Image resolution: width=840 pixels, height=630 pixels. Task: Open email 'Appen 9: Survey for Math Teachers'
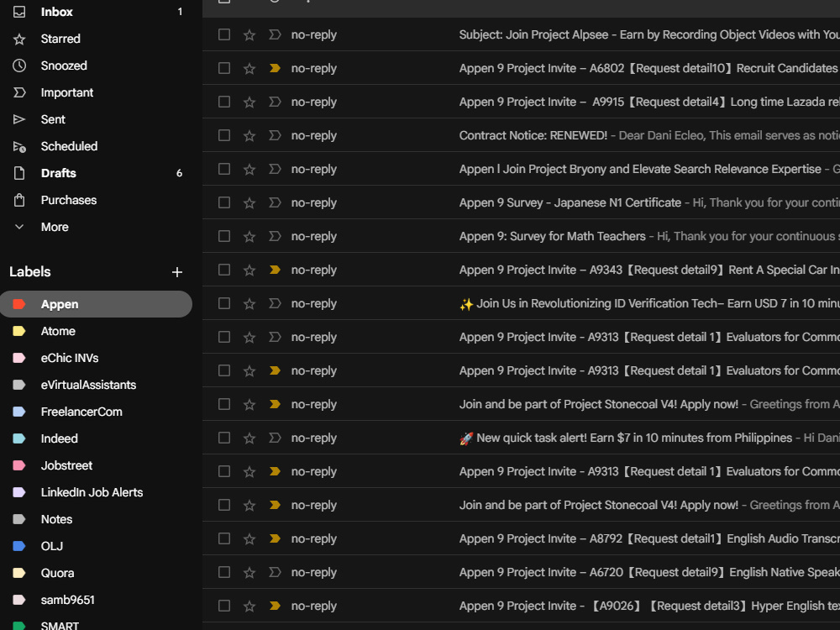coord(522,236)
